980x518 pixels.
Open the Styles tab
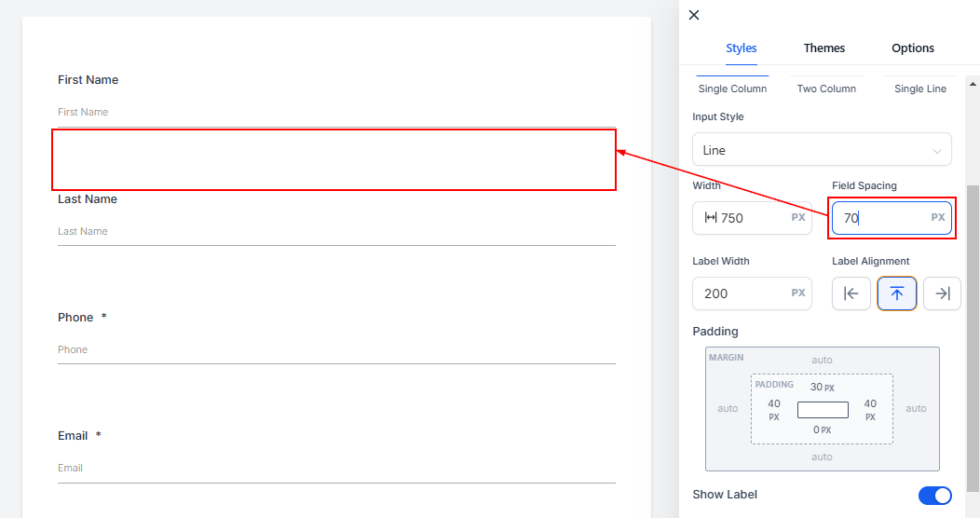(x=741, y=48)
